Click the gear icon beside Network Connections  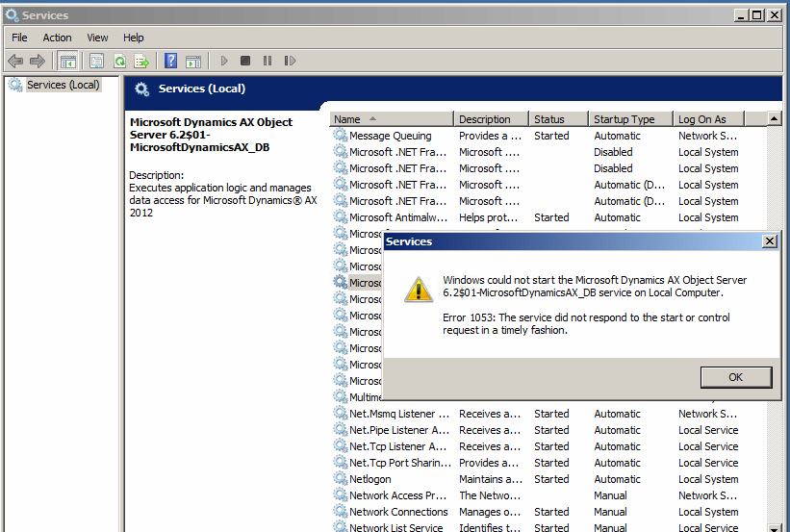tap(340, 512)
